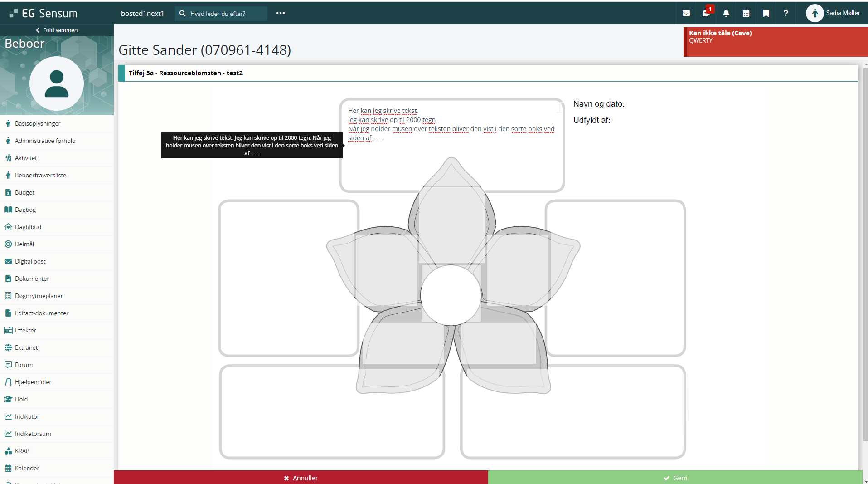868x484 pixels.
Task: Open the calendar icon in top bar
Action: coord(746,13)
